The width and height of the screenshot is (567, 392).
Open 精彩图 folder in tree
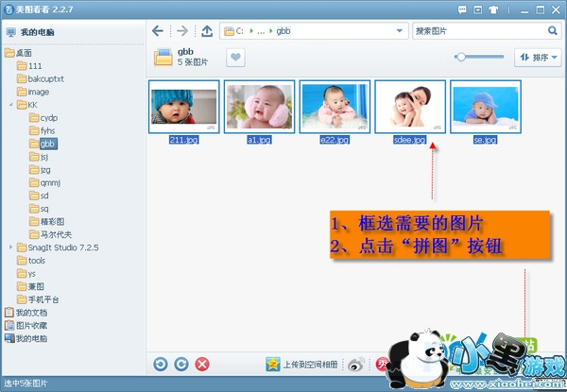pyautogui.click(x=47, y=221)
